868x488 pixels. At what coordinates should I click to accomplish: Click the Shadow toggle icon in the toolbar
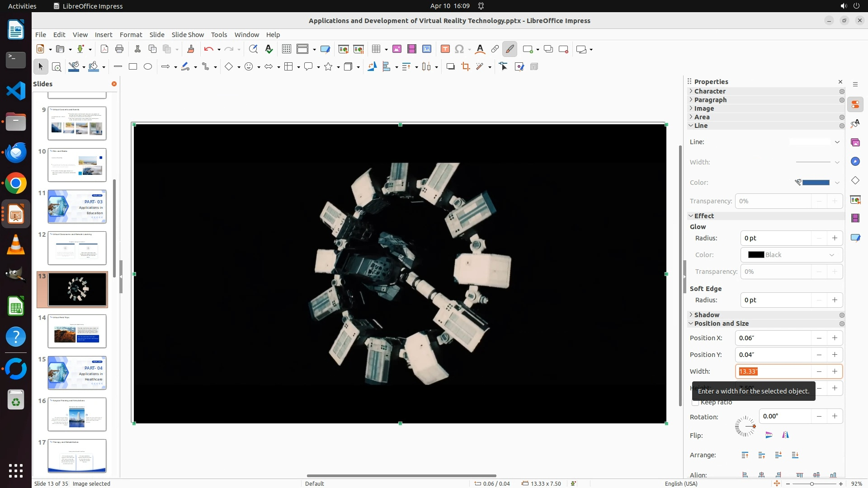(450, 67)
